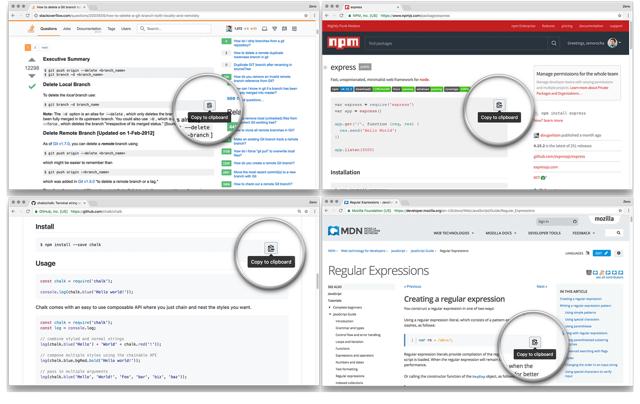
Task: Click the MDN blue Edit button
Action: coord(602,253)
